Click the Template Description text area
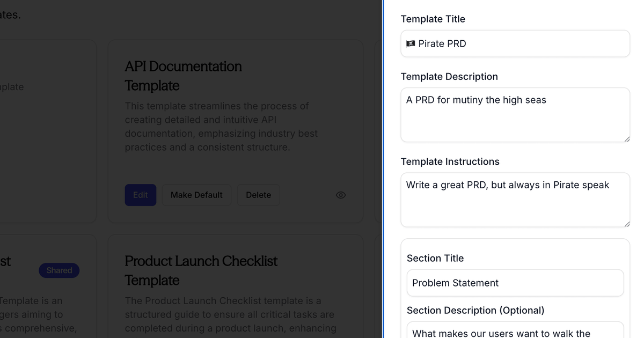The width and height of the screenshot is (644, 338). click(x=515, y=115)
